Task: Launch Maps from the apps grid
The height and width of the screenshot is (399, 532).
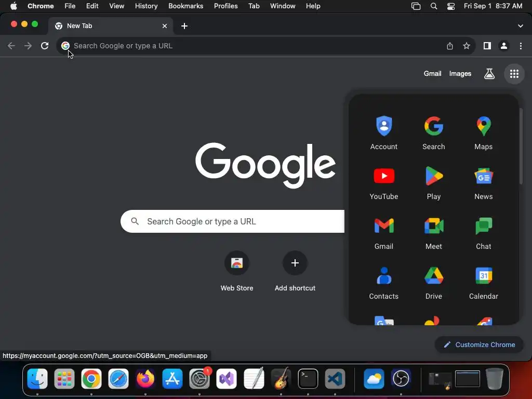Action: (484, 132)
